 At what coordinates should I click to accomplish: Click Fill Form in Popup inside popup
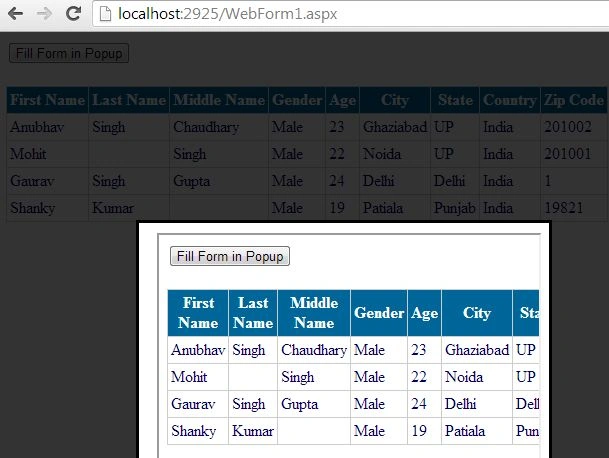click(230, 256)
